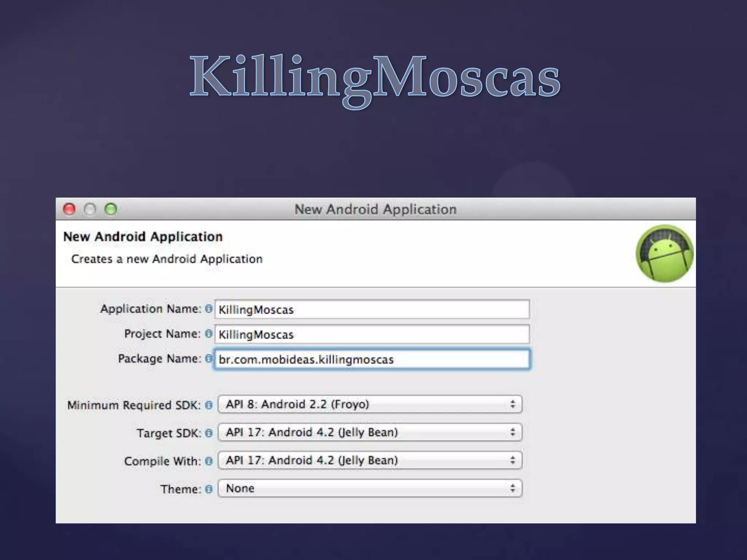Image resolution: width=747 pixels, height=560 pixels.
Task: Click the Package Name text field
Action: [372, 359]
